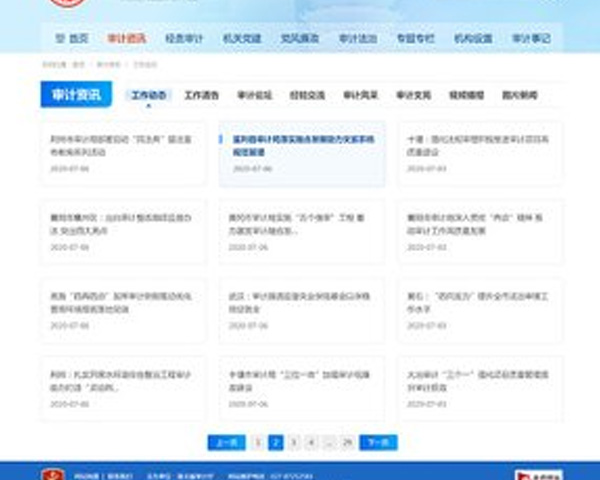Jump to page 1 in pagination
Image resolution: width=600 pixels, height=480 pixels.
coord(258,442)
